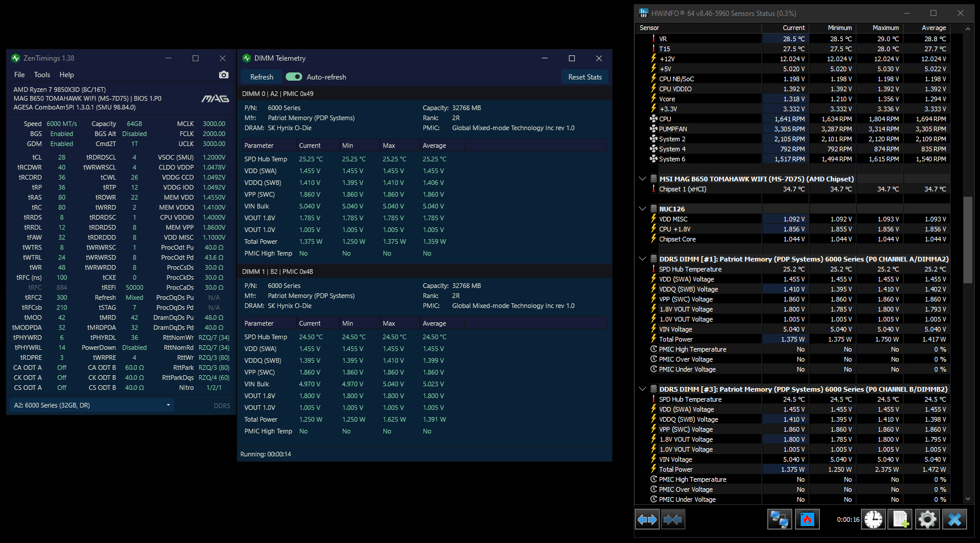Click the ZenTimings app icon in title bar
Screen dimensions: 980x543
tap(16, 58)
